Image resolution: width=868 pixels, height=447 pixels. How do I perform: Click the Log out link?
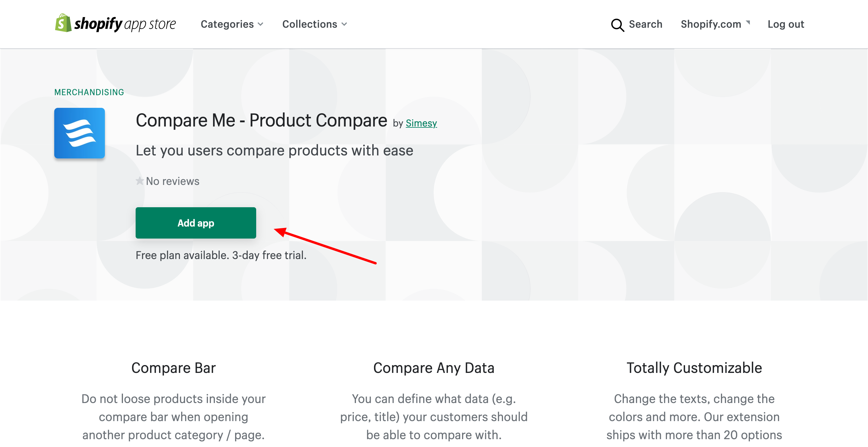(785, 24)
